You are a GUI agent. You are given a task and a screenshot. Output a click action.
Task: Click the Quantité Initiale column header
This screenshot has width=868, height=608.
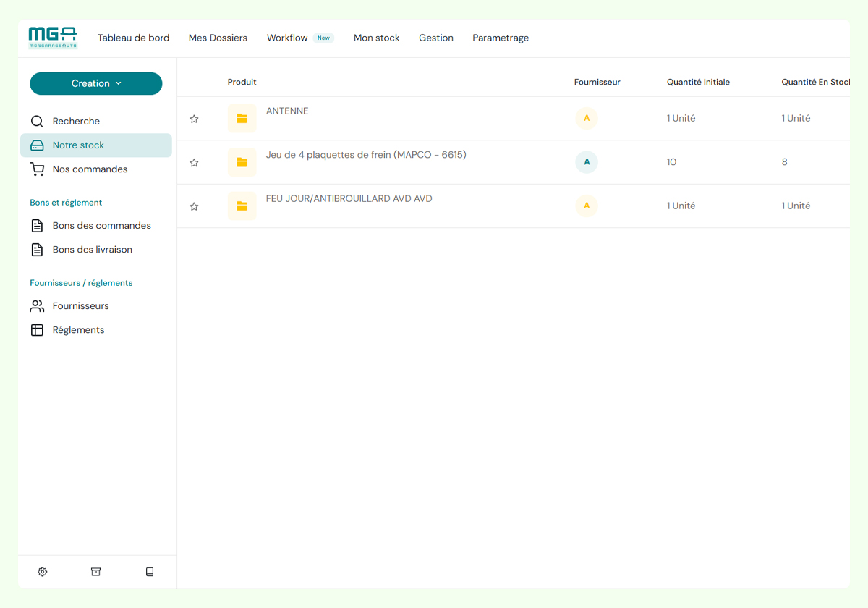point(698,82)
